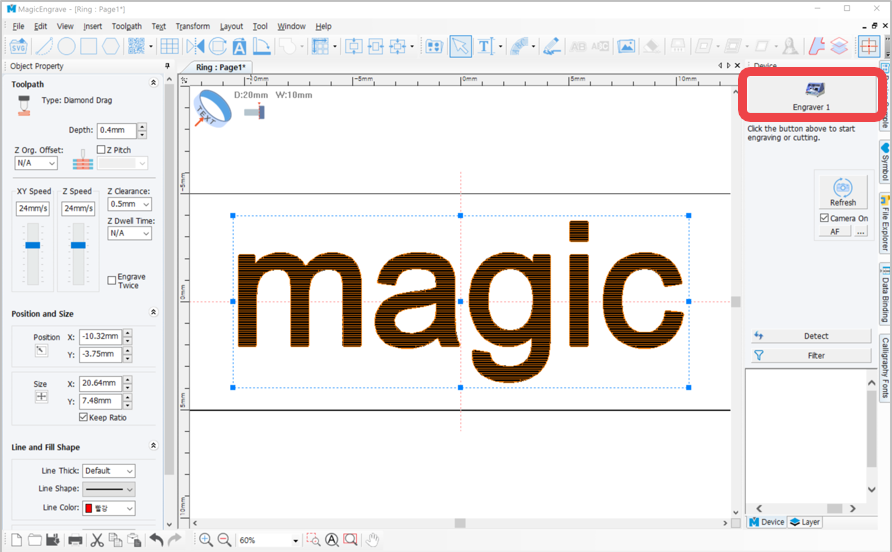
Task: Open the Line Color red swatch dropdown
Action: coord(109,508)
